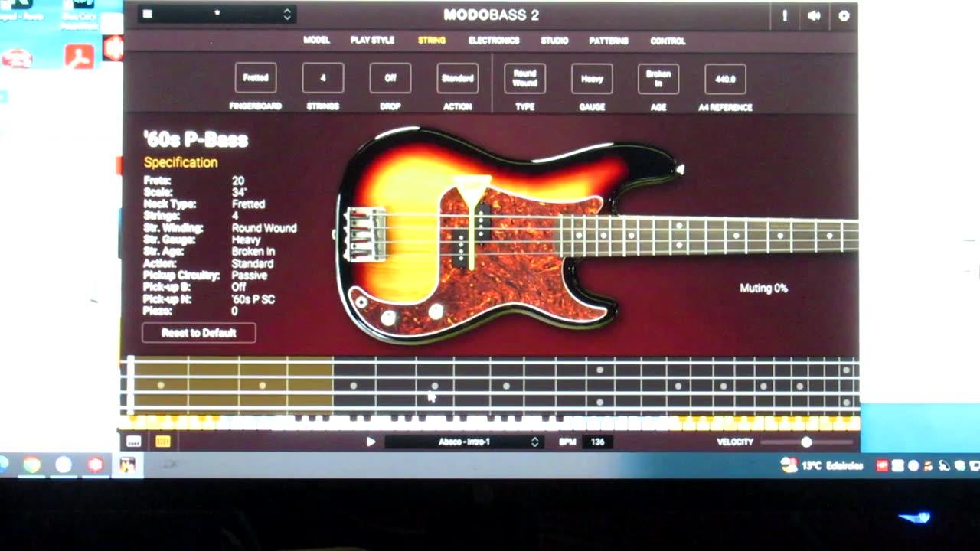Click the split pickup on the bass body

472,236
